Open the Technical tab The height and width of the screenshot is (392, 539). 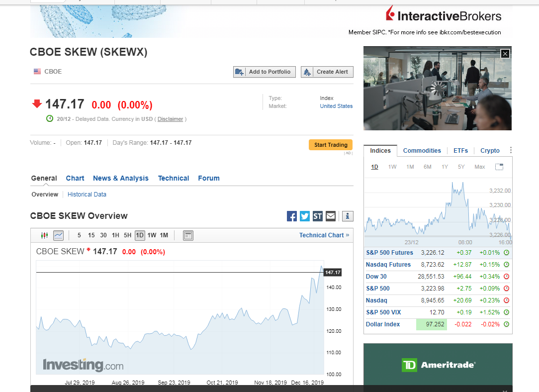point(174,178)
